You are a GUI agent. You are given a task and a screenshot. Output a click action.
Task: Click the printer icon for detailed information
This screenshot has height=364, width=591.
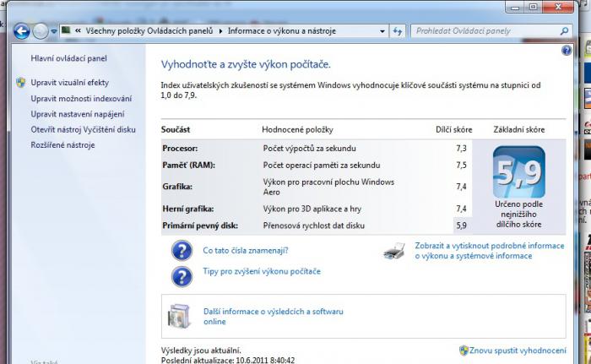[394, 251]
